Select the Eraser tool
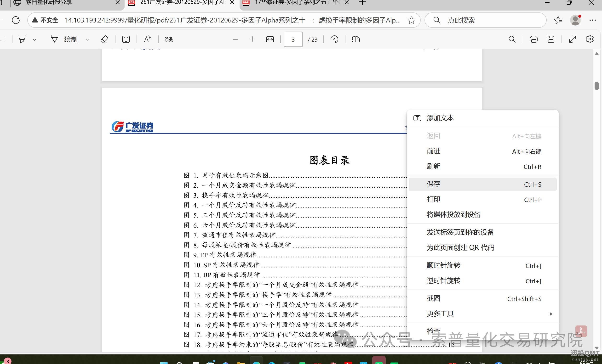602x364 pixels. click(104, 39)
